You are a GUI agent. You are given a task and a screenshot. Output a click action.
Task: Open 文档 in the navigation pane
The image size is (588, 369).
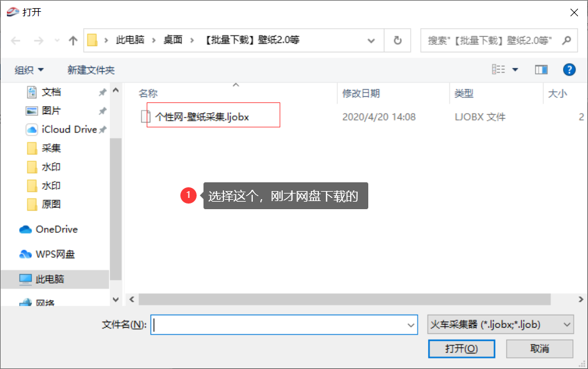[x=51, y=92]
